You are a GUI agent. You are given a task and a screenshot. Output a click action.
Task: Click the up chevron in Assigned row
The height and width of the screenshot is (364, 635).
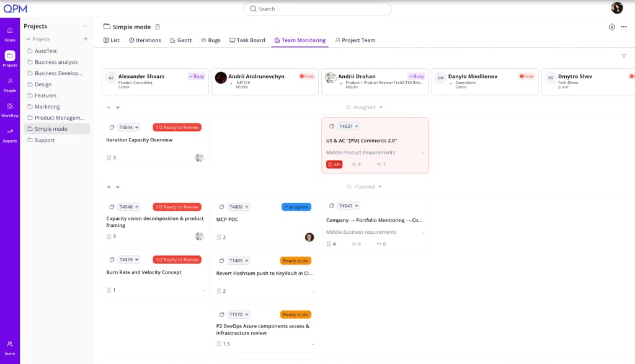coord(109,107)
